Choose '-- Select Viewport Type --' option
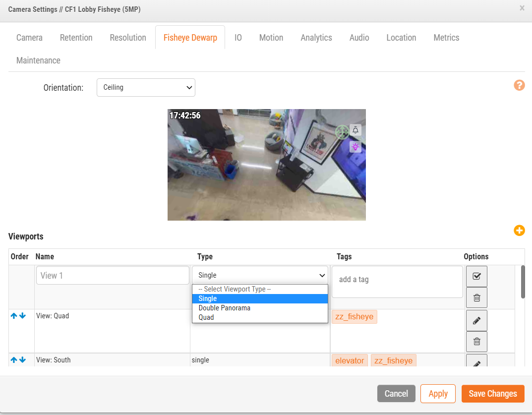Image resolution: width=532 pixels, height=415 pixels. (x=260, y=289)
